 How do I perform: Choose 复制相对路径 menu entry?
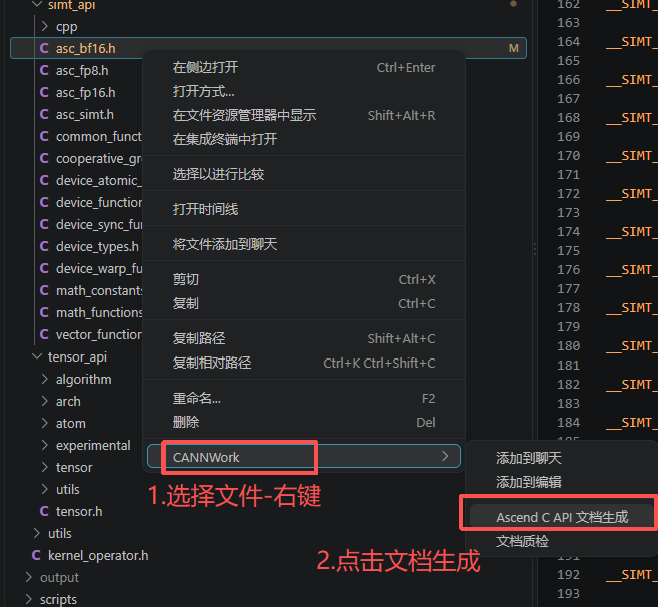[304, 363]
